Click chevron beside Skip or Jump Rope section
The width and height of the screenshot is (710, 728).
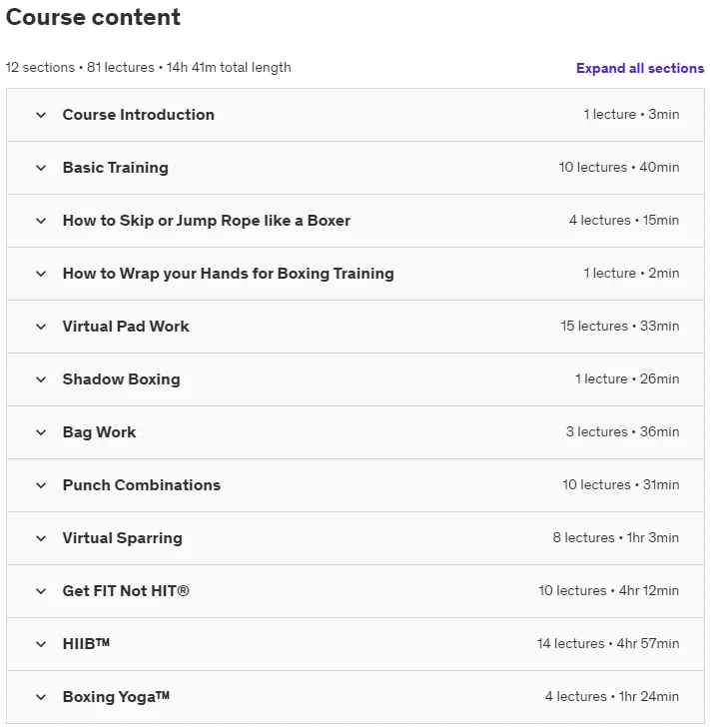41,221
